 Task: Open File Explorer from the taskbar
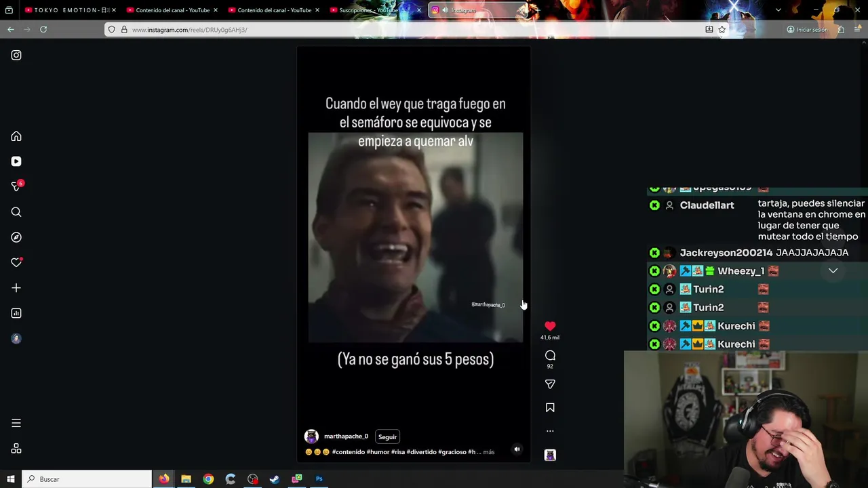coord(186,479)
